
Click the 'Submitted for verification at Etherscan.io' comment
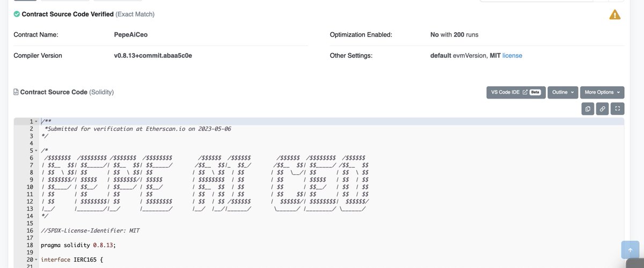pyautogui.click(x=138, y=129)
